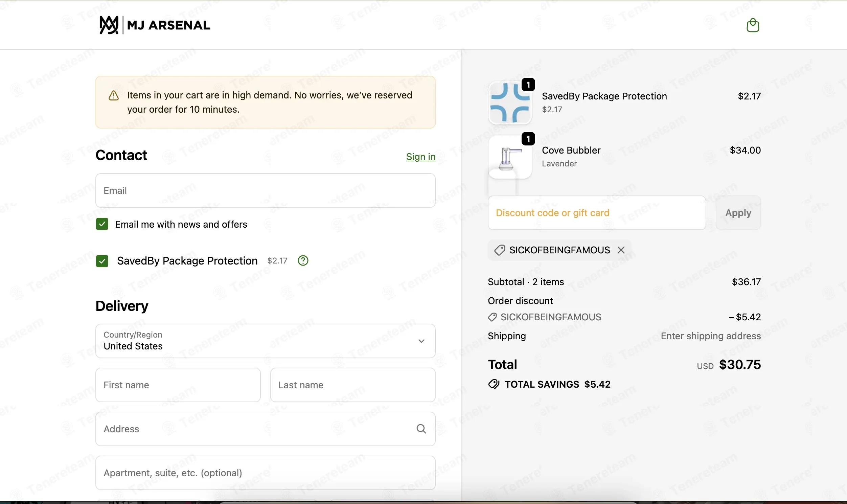Click the warning icon in demand notice
Screen dimensions: 847x504
113,95
